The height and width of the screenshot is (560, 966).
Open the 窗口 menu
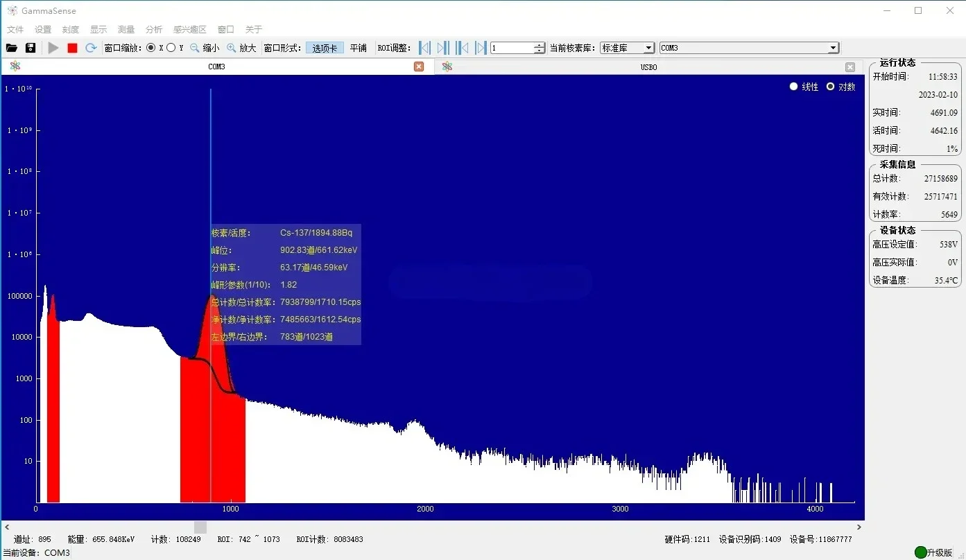coord(226,29)
